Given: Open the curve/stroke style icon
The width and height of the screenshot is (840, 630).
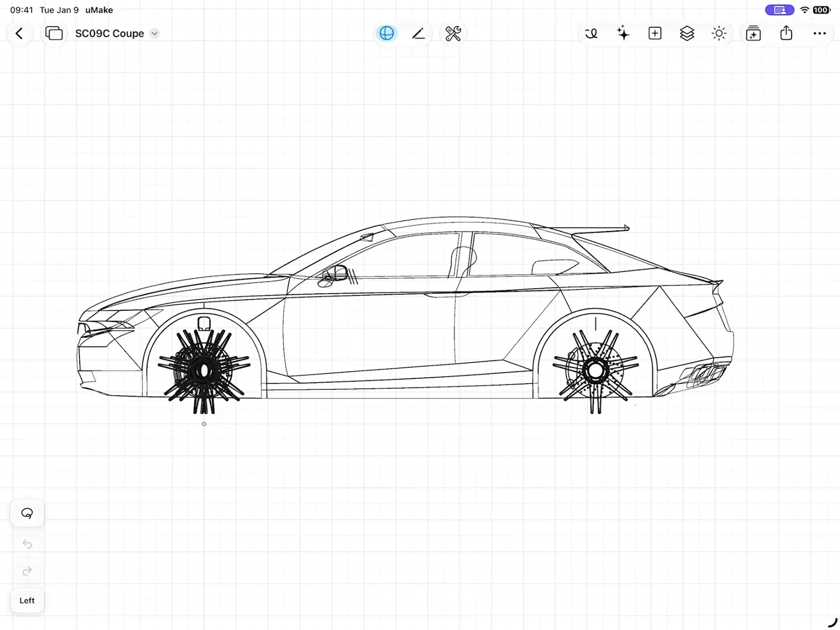Looking at the screenshot, I should tap(591, 33).
